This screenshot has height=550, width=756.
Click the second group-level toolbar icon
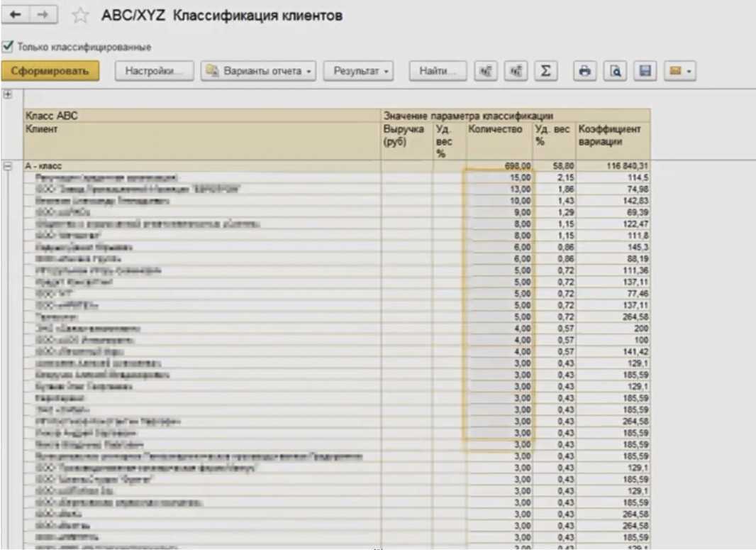click(x=516, y=71)
